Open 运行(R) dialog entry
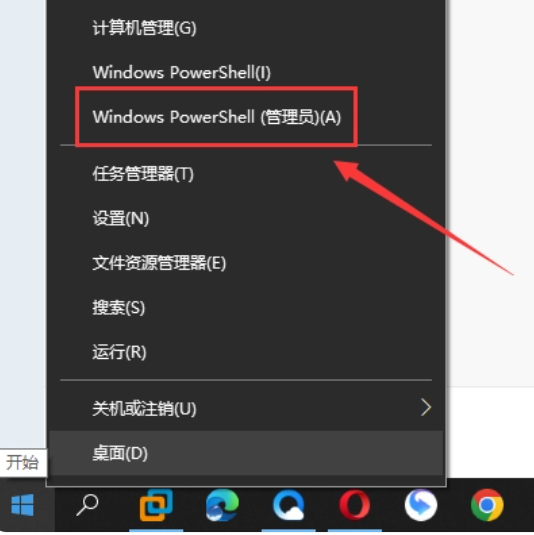The height and width of the screenshot is (535, 534). pos(246,352)
